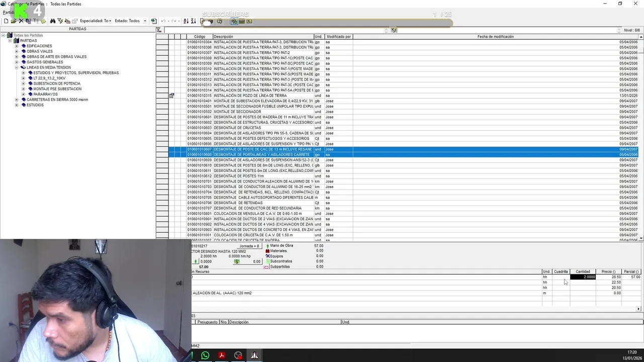
Task: Select OBRAS DE ARTE EN OBRAS VIALES item
Action: pos(56,57)
